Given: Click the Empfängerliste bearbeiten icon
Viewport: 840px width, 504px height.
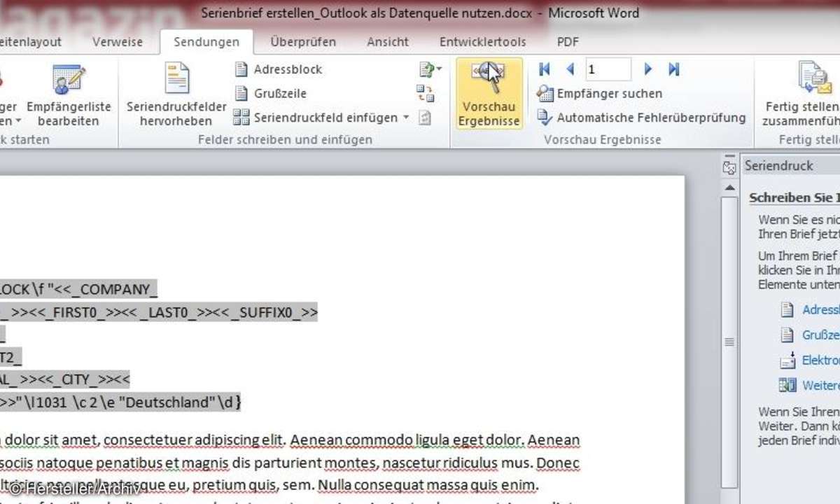Looking at the screenshot, I should click(69, 79).
